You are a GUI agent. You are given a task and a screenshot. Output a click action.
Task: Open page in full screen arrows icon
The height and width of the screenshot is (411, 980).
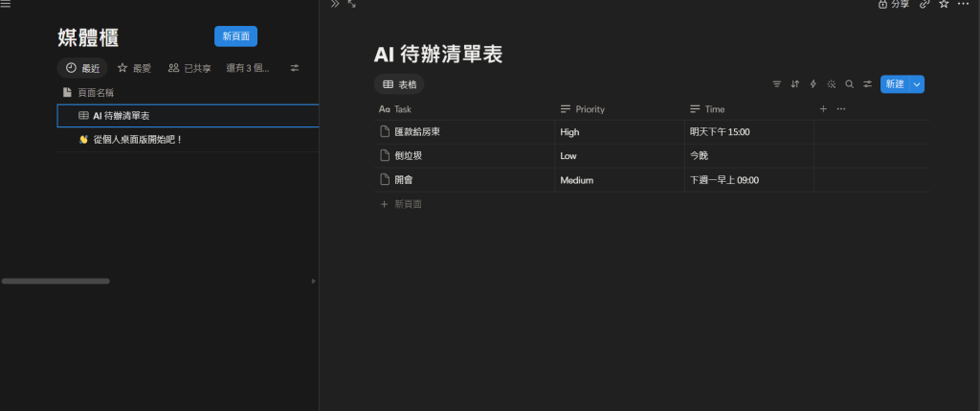(352, 4)
